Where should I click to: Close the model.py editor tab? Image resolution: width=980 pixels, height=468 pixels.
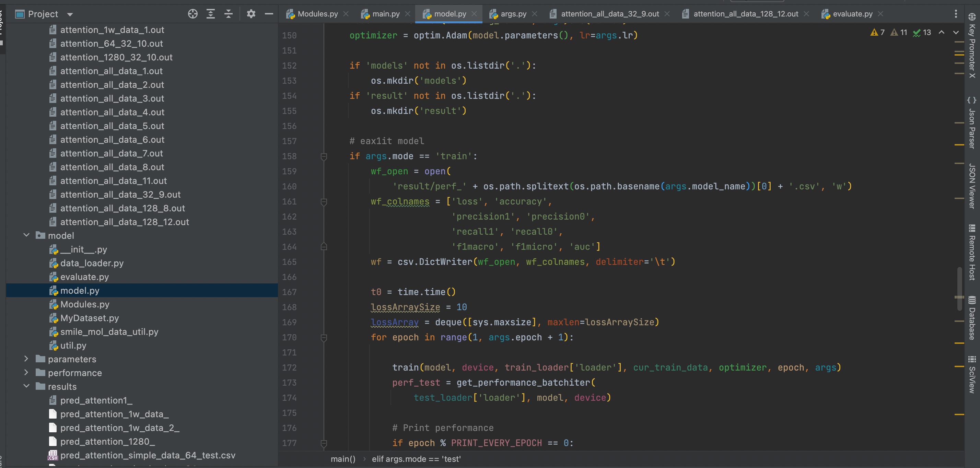pos(474,14)
